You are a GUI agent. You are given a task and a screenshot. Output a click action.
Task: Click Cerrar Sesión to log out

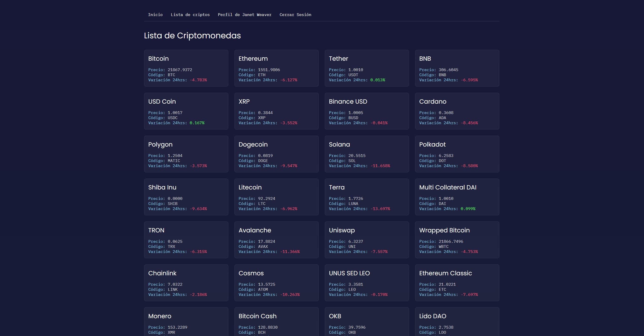(295, 15)
